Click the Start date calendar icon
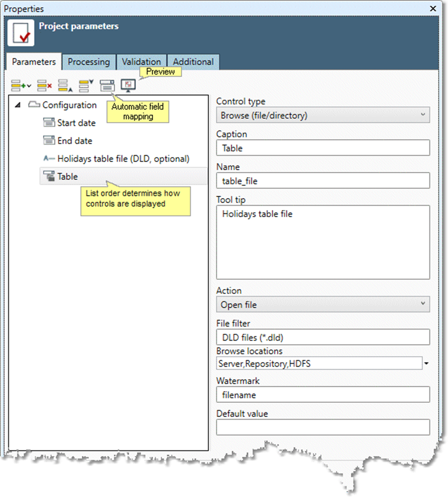 49,122
